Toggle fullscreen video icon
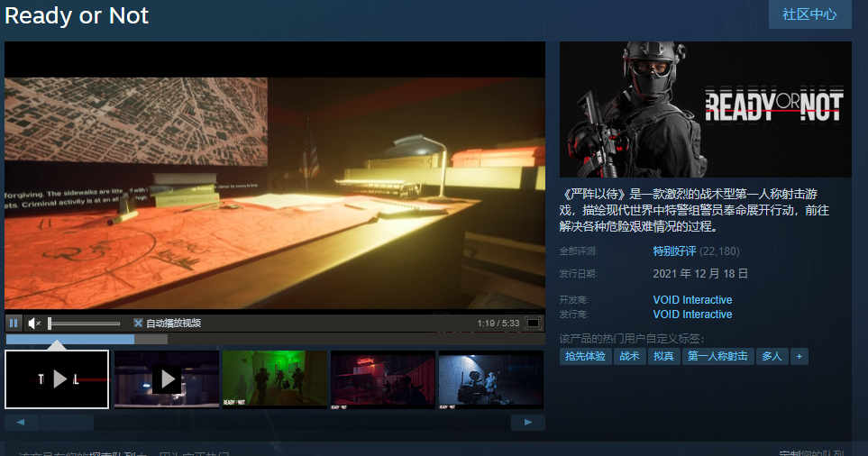Image resolution: width=868 pixels, height=456 pixels. 533,324
